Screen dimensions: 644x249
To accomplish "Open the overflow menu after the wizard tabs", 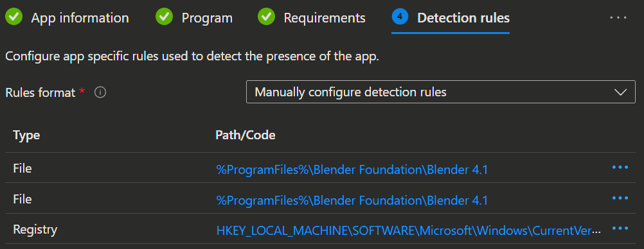I will point(618,17).
